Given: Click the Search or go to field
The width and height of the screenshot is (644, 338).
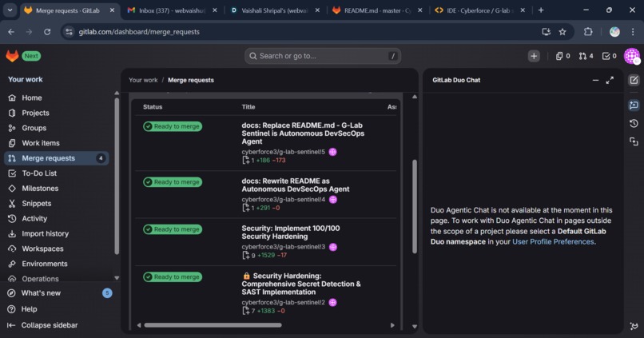Looking at the screenshot, I should click(x=323, y=56).
